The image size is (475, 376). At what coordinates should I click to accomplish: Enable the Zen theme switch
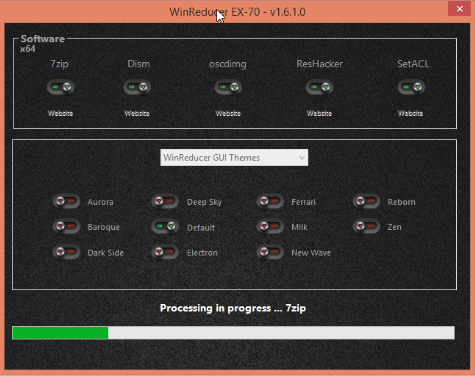pos(366,226)
